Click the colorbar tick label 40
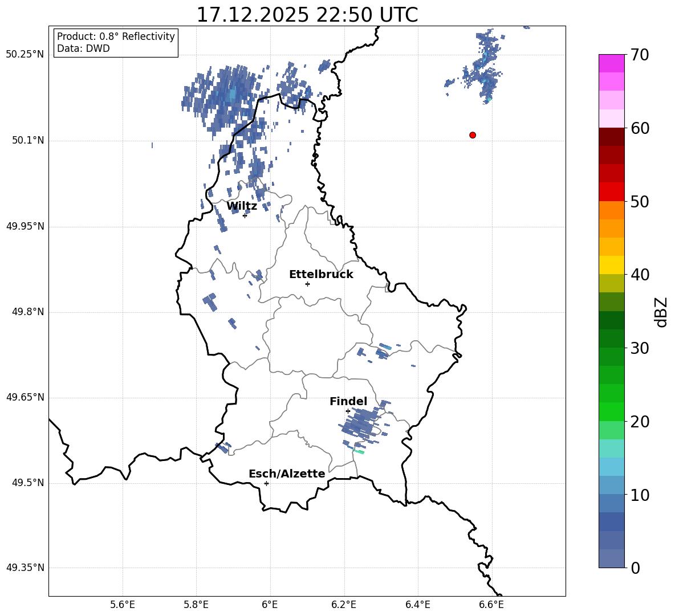The width and height of the screenshot is (675, 616). point(640,275)
